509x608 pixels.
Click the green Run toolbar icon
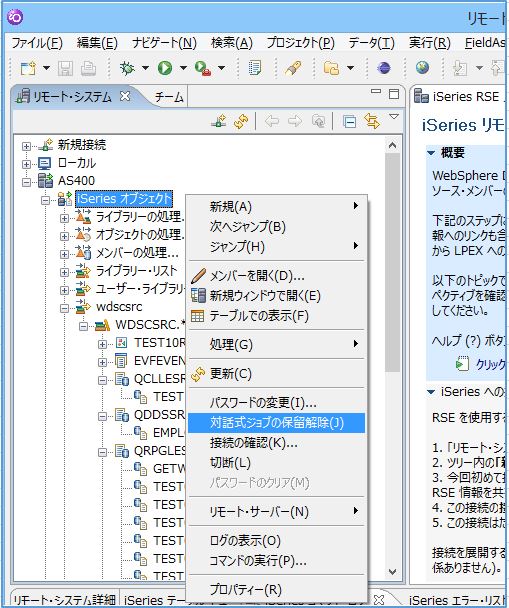click(x=165, y=68)
